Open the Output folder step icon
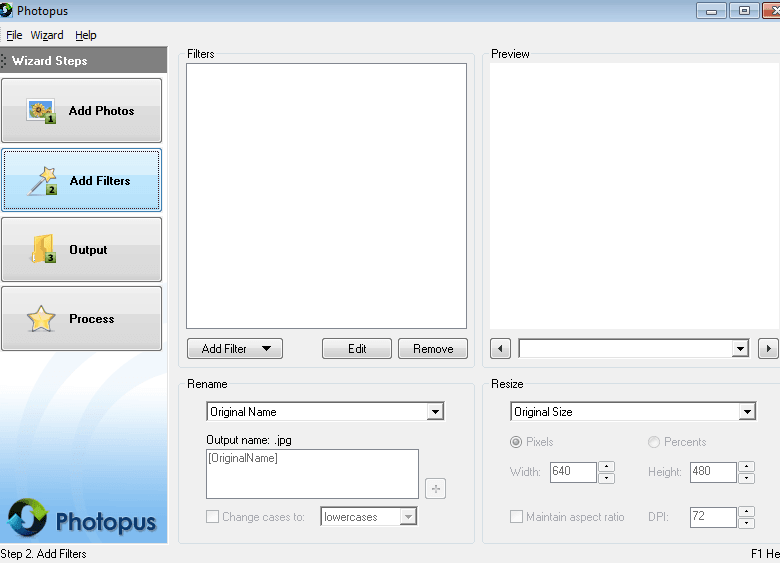This screenshot has height=563, width=780. pos(42,250)
